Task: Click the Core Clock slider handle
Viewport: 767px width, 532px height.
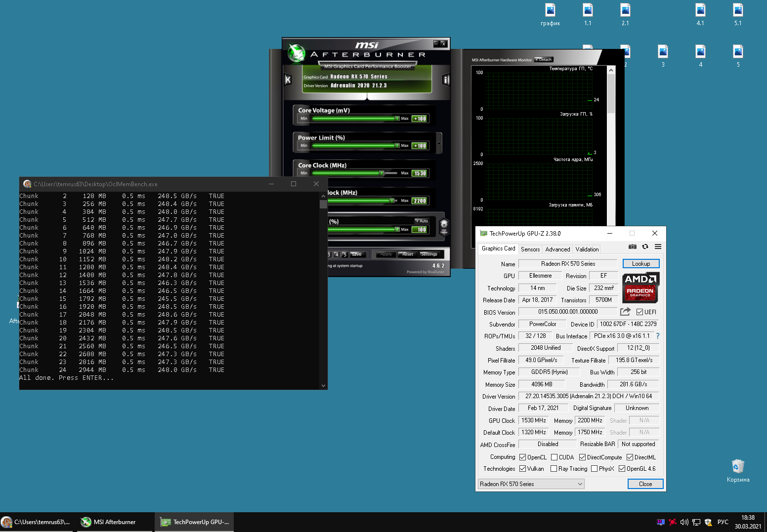Action: (382, 173)
